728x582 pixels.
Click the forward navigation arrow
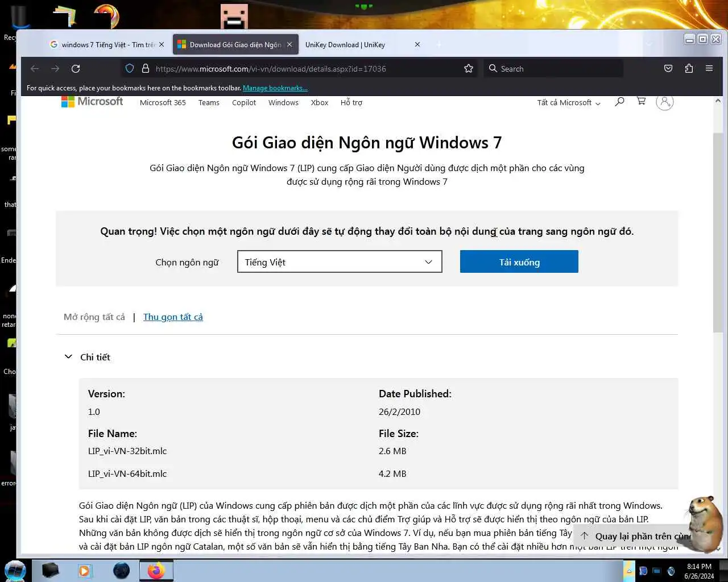point(55,69)
